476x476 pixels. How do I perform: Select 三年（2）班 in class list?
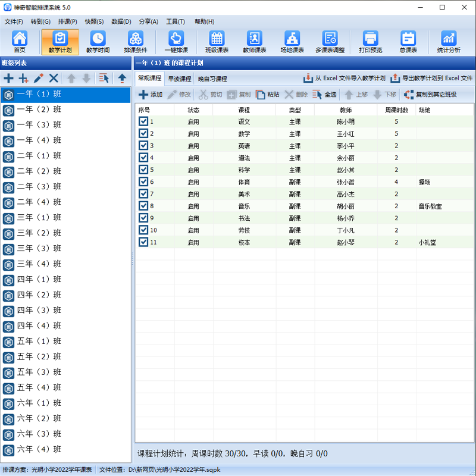coord(39,233)
